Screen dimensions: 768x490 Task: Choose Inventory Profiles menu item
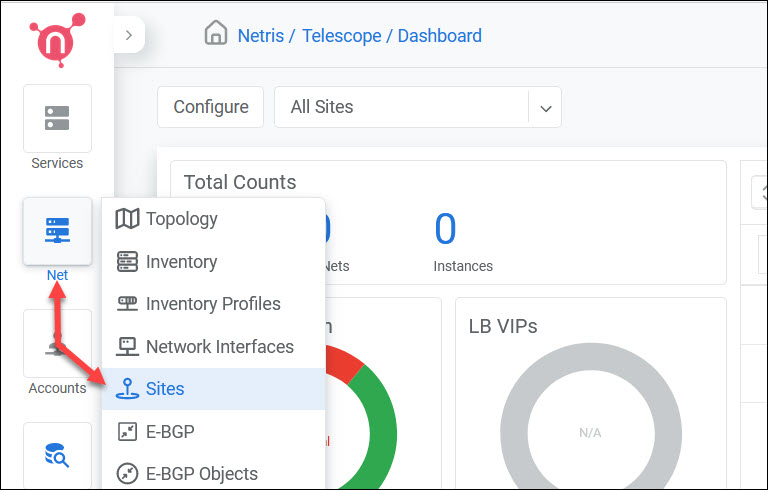[x=214, y=304]
